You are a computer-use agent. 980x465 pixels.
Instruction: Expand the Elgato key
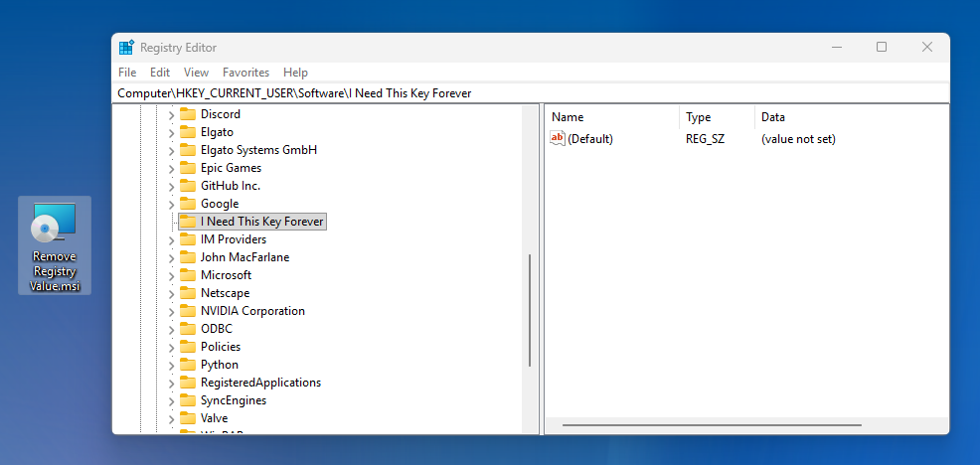coord(171,132)
